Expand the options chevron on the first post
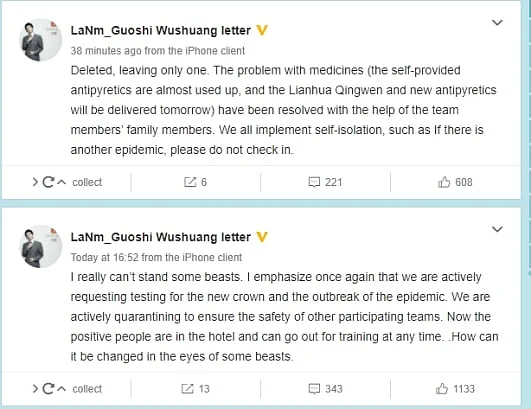This screenshot has width=531, height=409. point(497,23)
